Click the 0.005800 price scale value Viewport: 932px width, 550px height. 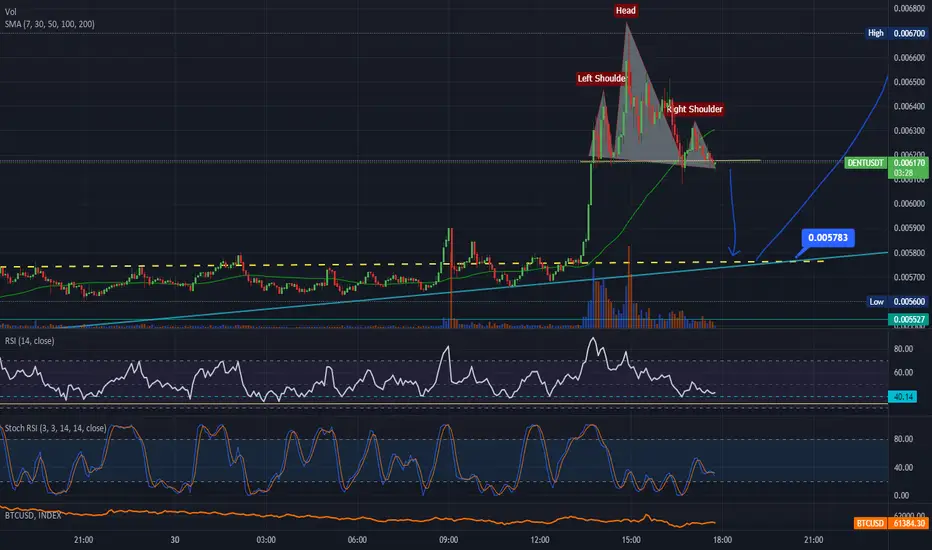[909, 253]
